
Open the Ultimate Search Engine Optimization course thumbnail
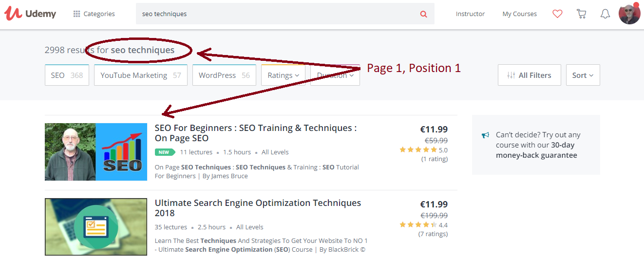pos(96,226)
